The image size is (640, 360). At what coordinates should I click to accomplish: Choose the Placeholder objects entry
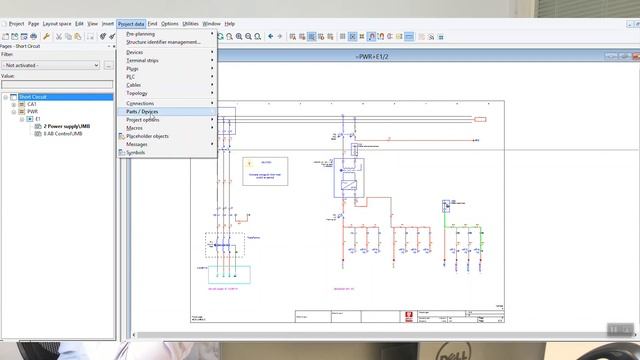tap(167, 136)
